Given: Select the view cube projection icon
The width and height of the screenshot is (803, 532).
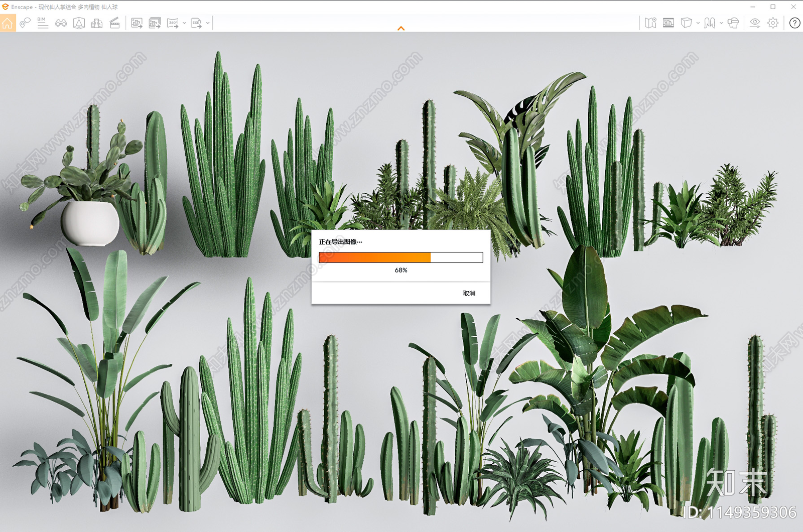Looking at the screenshot, I should pyautogui.click(x=686, y=23).
